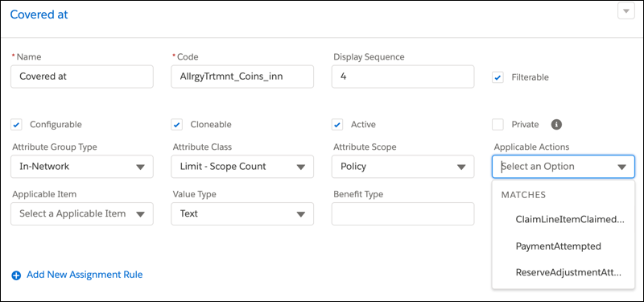Open the Covered at section actions menu arrow

coord(626,12)
